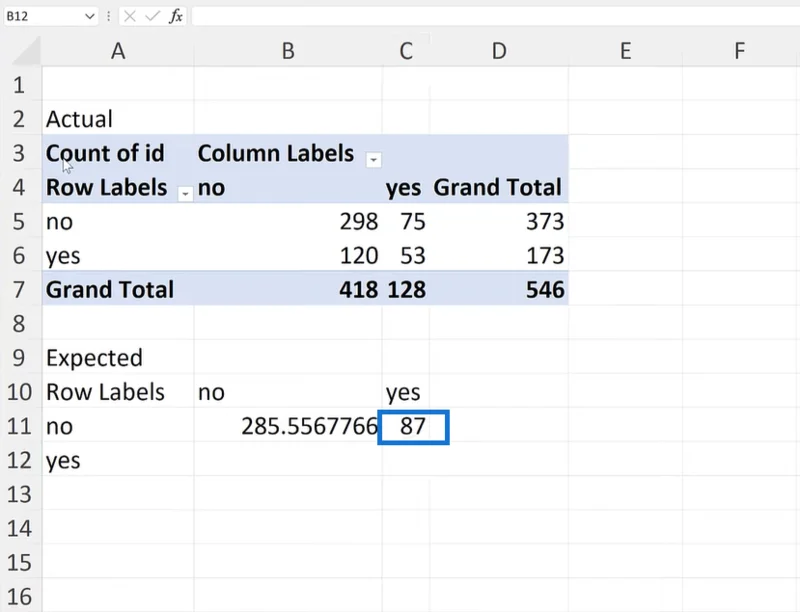This screenshot has height=612, width=800.
Task: Select column A header
Action: [x=118, y=50]
